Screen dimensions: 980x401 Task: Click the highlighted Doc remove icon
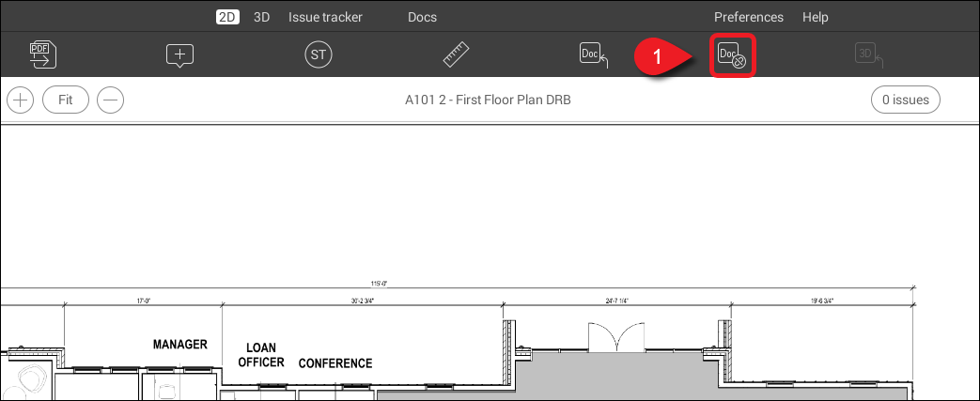pyautogui.click(x=732, y=56)
